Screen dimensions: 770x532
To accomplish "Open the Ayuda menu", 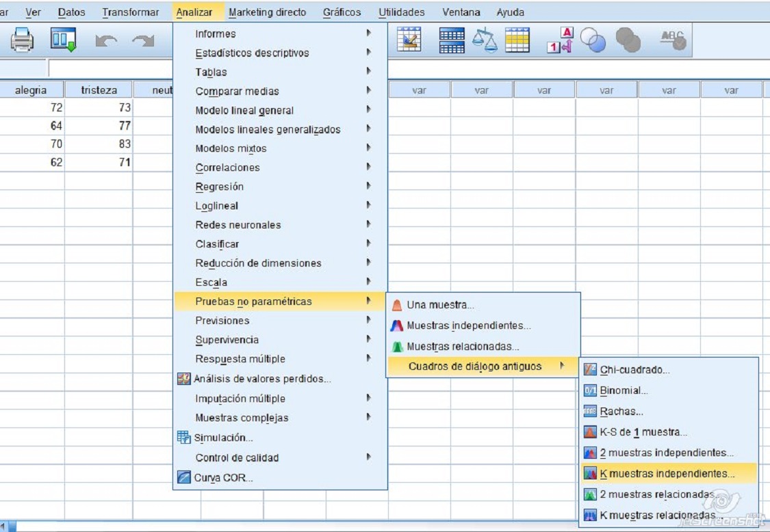I will pyautogui.click(x=510, y=12).
